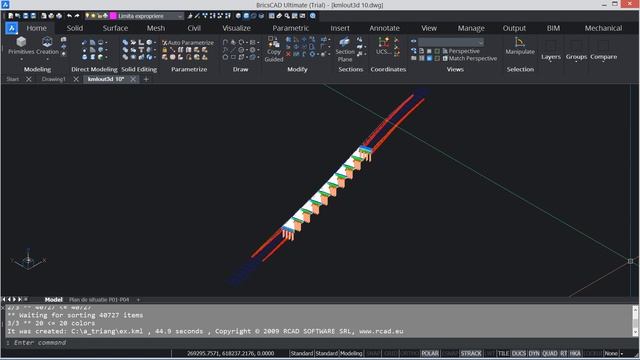Add a new document tab with plus
Image resolution: width=640 pixels, height=360 pixels.
tap(146, 79)
